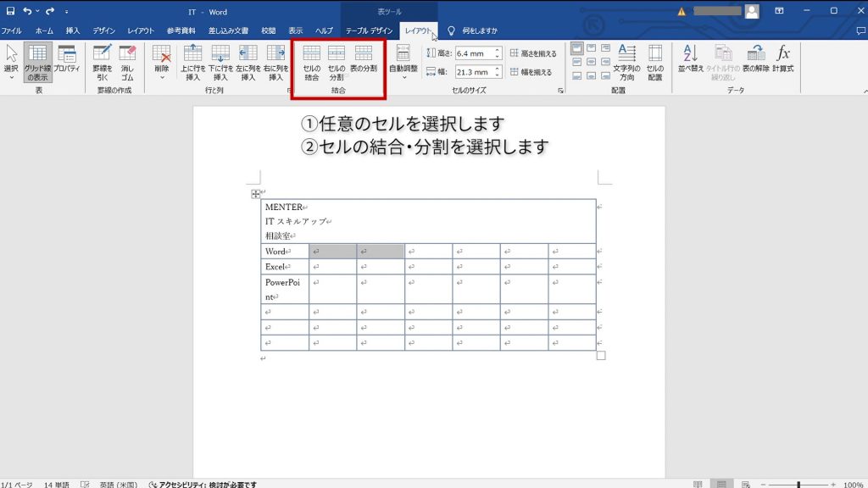
Task: Open the 計算式 formula tool
Action: click(x=782, y=58)
